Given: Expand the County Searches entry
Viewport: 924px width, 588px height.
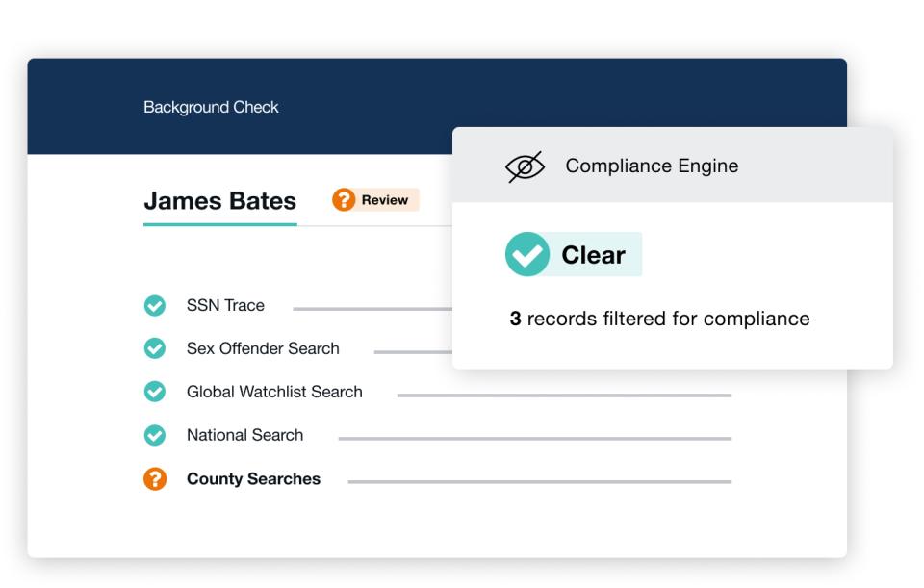Looking at the screenshot, I should pyautogui.click(x=253, y=478).
